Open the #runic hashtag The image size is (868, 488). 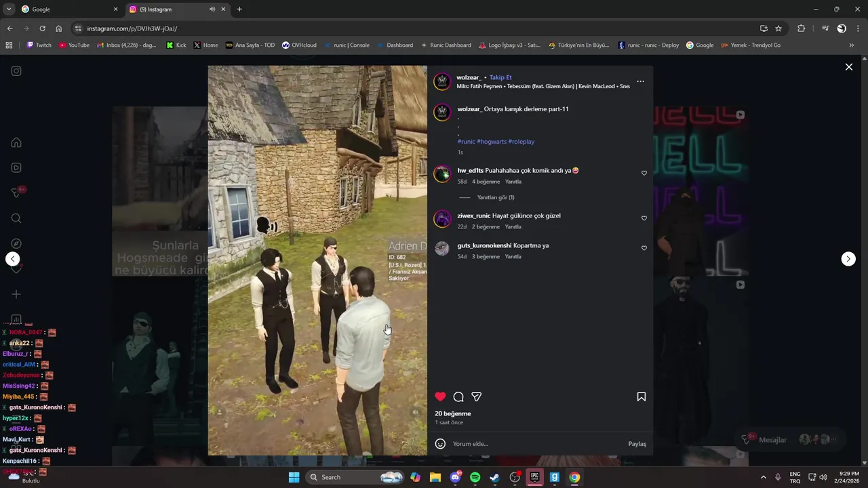pos(467,142)
